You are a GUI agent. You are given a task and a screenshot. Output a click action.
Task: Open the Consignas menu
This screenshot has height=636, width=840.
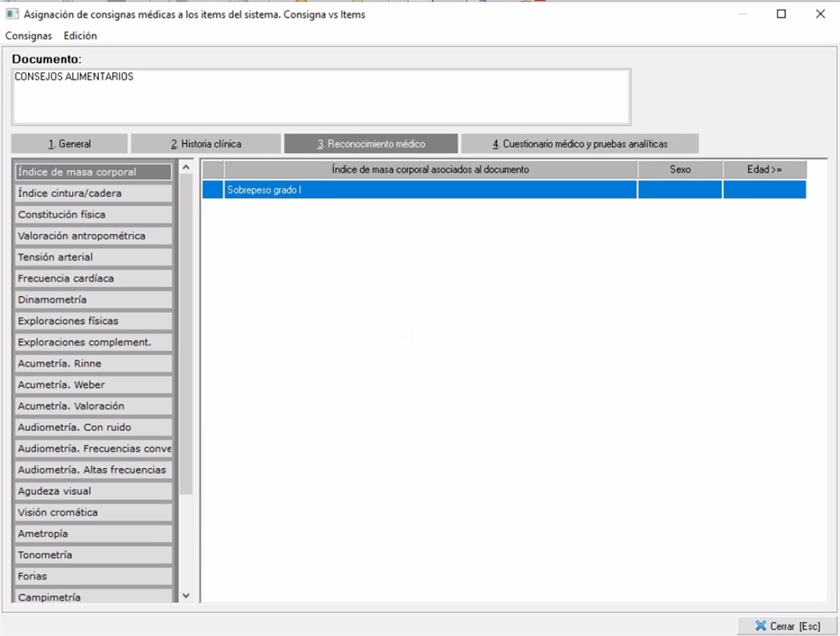[x=29, y=36]
